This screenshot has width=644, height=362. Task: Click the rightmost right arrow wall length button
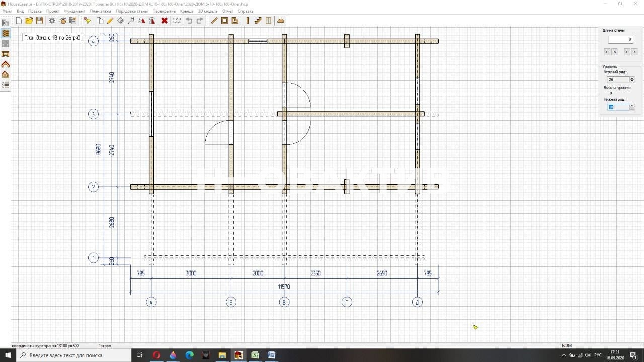click(634, 52)
